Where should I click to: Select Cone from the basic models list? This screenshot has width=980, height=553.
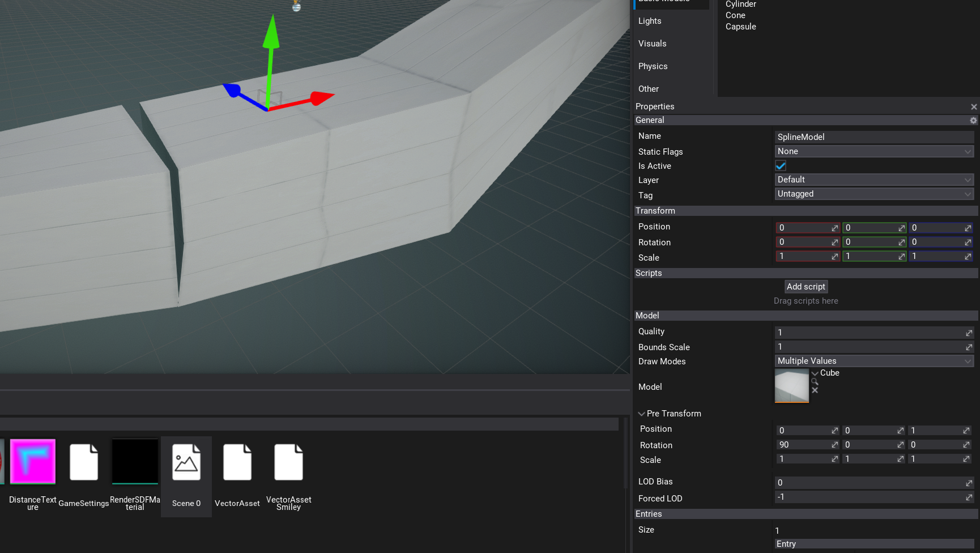[735, 15]
